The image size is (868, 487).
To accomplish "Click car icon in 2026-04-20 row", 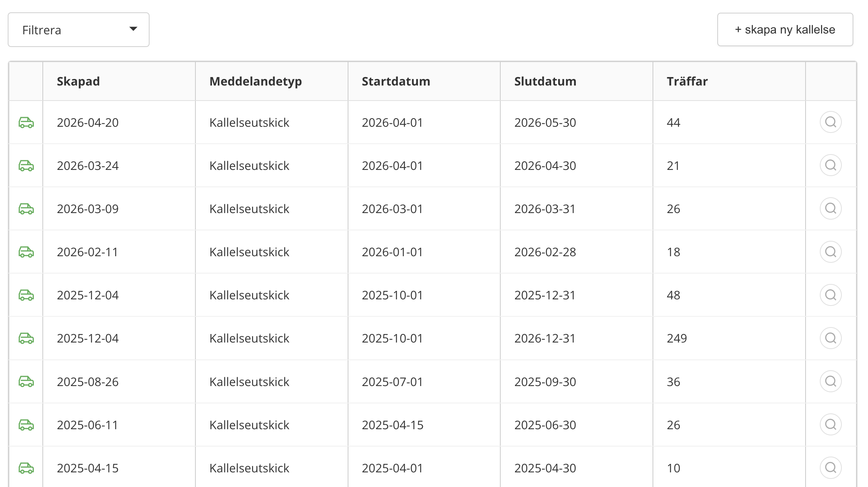I will click(26, 123).
